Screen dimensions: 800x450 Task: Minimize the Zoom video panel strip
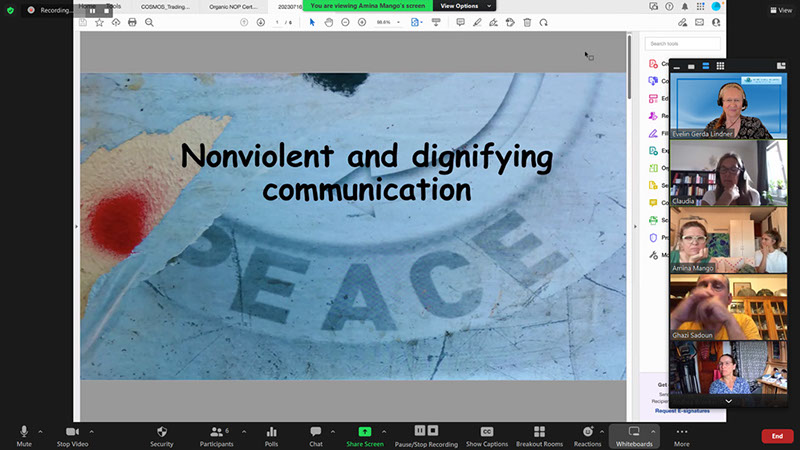coord(677,66)
